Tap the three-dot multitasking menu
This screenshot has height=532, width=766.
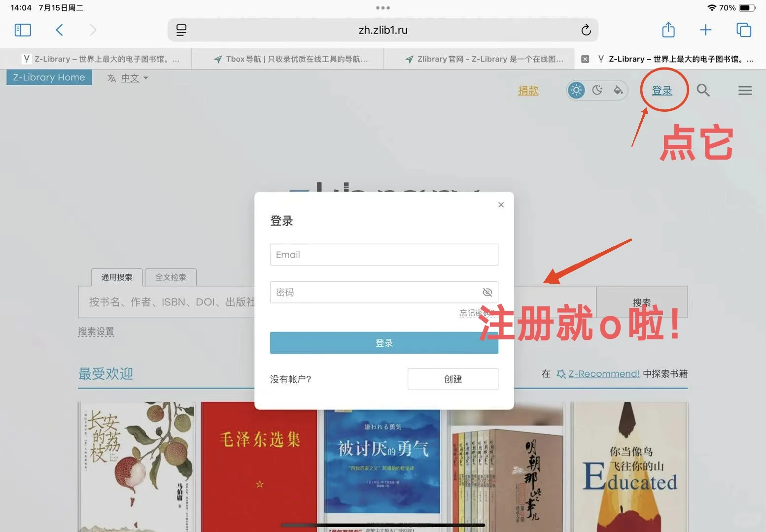click(x=383, y=8)
